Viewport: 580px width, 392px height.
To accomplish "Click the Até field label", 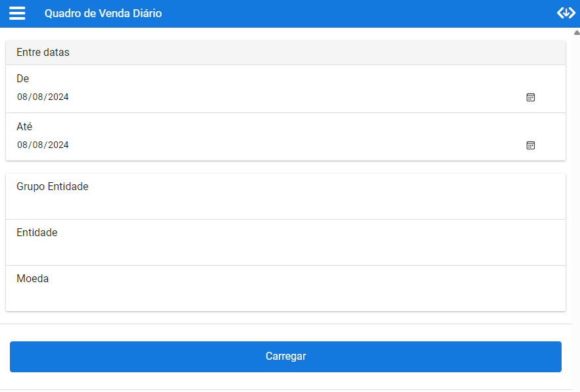I will [24, 127].
